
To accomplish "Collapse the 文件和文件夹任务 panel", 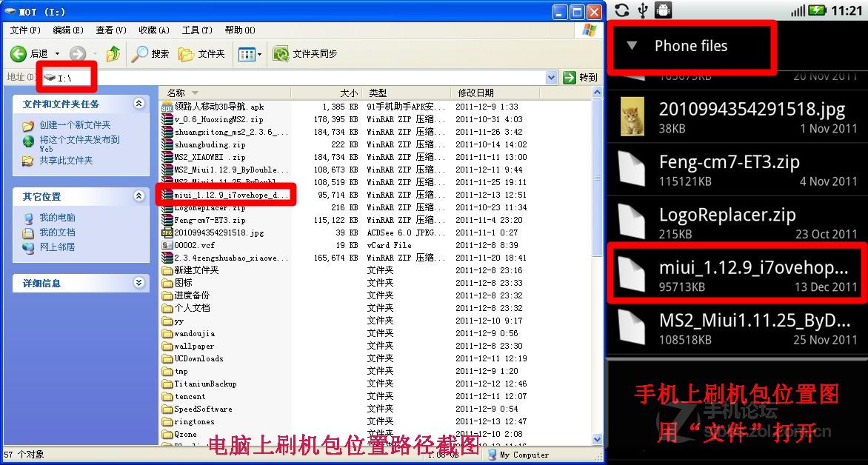I will 138,104.
